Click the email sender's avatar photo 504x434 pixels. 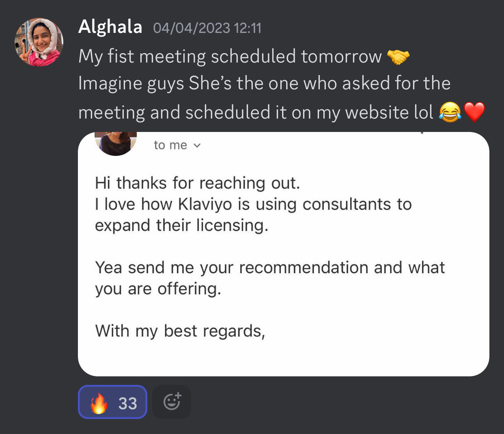pos(116,144)
